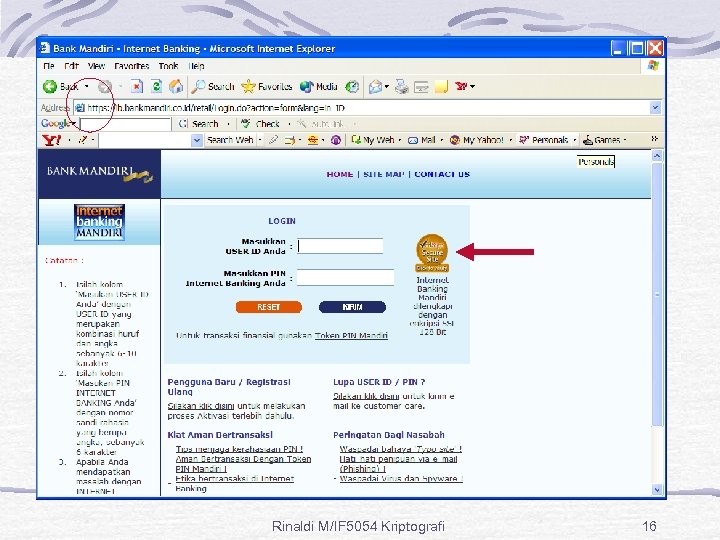Image resolution: width=720 pixels, height=540 pixels.
Task: Click into the Google toolbar search box
Action: 125,124
